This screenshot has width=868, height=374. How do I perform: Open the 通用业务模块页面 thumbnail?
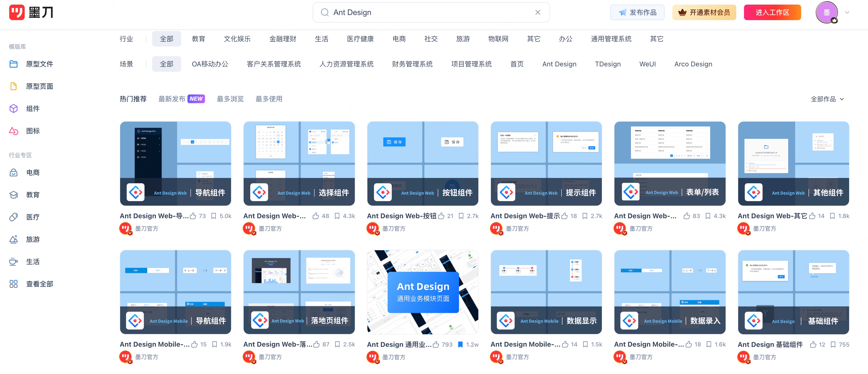pyautogui.click(x=423, y=292)
